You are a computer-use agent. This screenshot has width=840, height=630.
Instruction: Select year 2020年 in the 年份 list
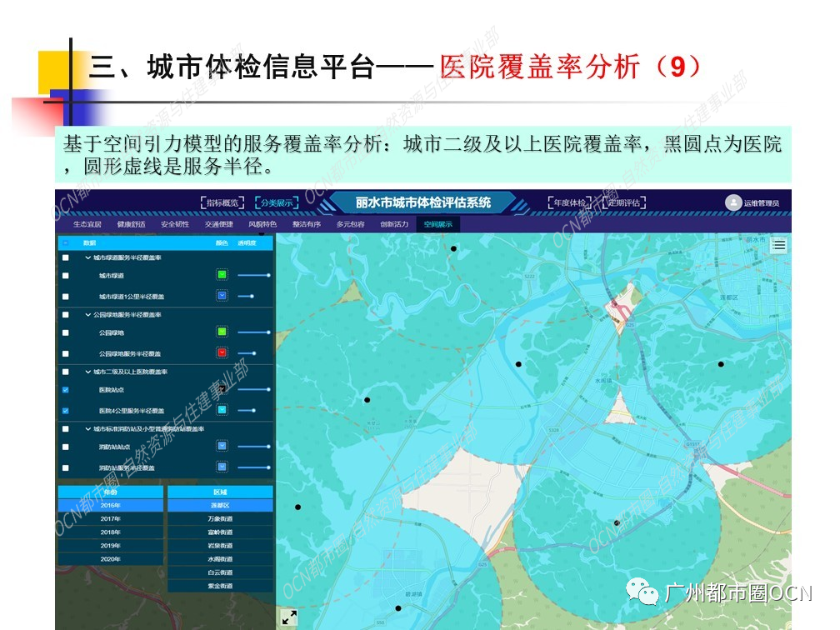110,558
